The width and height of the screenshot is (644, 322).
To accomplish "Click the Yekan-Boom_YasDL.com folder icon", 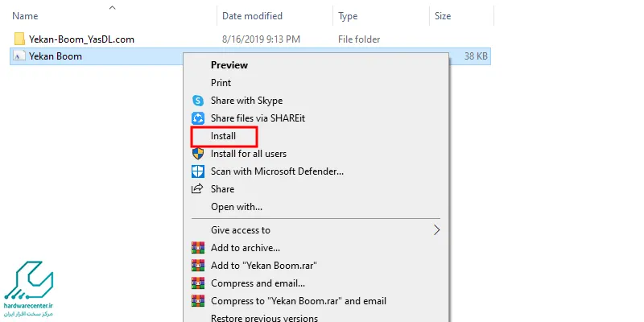I will tap(19, 39).
